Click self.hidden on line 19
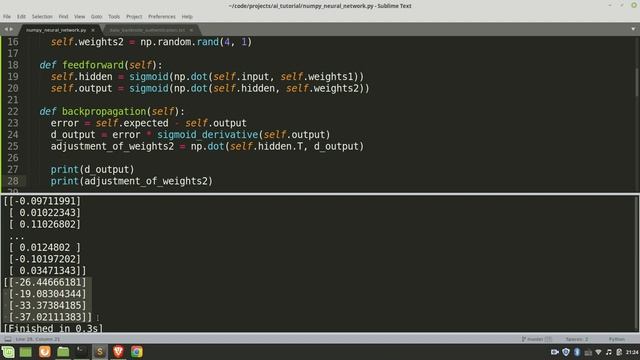The image size is (640, 360). point(82,77)
